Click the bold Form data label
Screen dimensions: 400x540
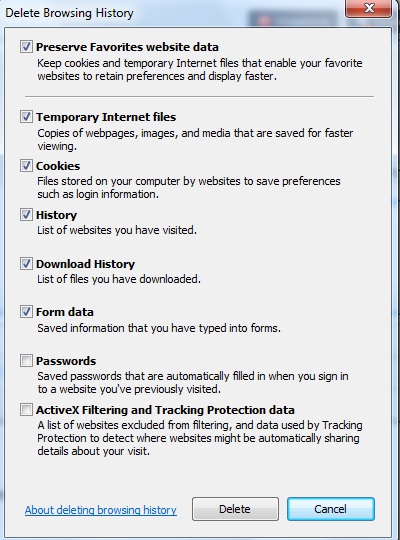point(65,312)
